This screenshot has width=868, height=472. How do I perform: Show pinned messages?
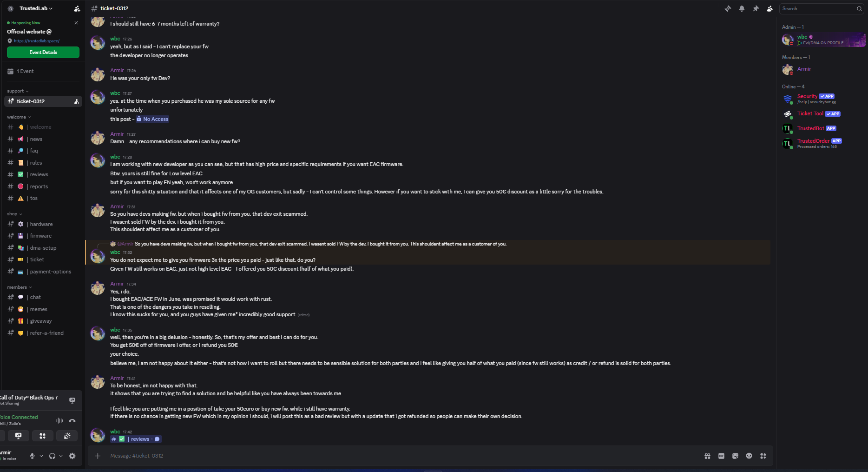pos(756,8)
